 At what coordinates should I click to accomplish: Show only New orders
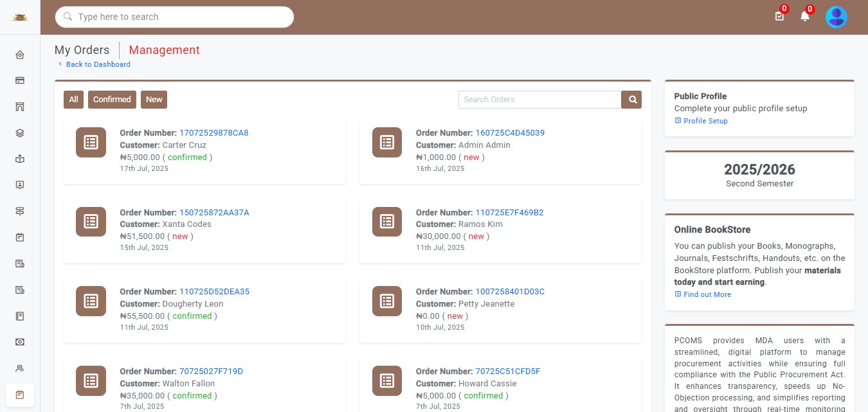(x=154, y=100)
